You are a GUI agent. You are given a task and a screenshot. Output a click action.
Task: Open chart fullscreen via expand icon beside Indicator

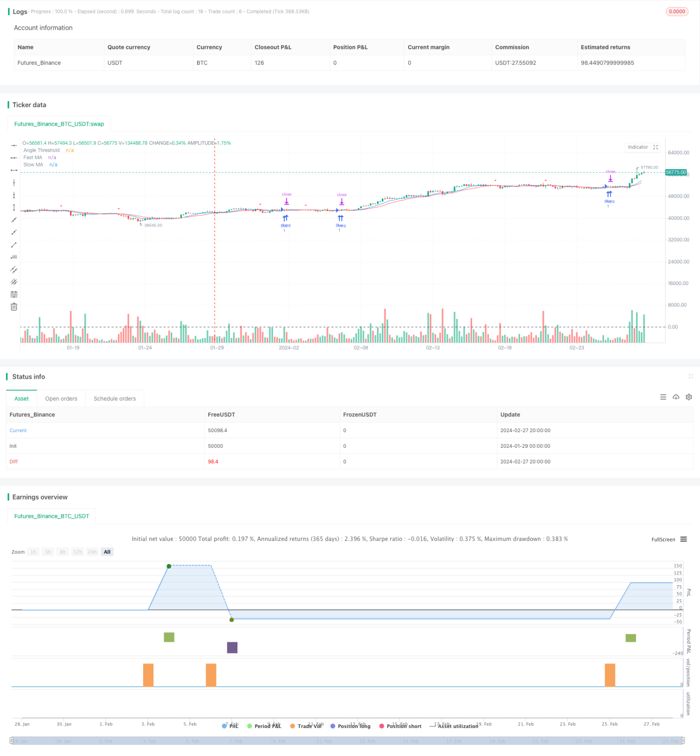tap(656, 147)
